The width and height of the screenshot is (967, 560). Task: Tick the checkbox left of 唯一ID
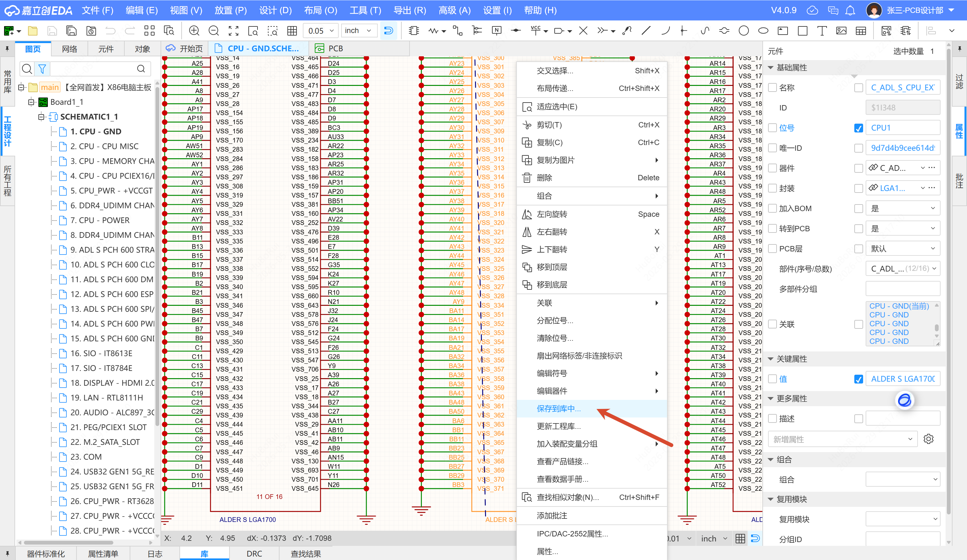[772, 148]
